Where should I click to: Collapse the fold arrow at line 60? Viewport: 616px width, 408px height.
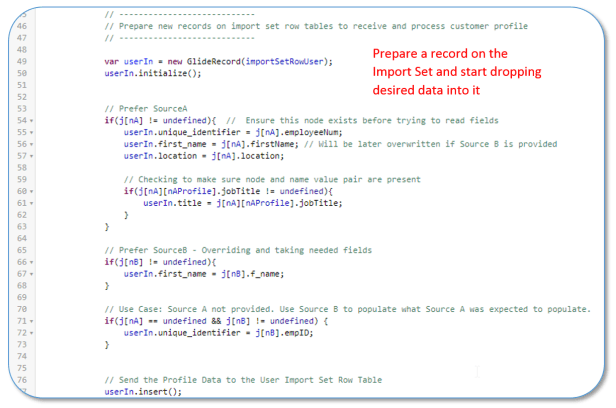33,190
